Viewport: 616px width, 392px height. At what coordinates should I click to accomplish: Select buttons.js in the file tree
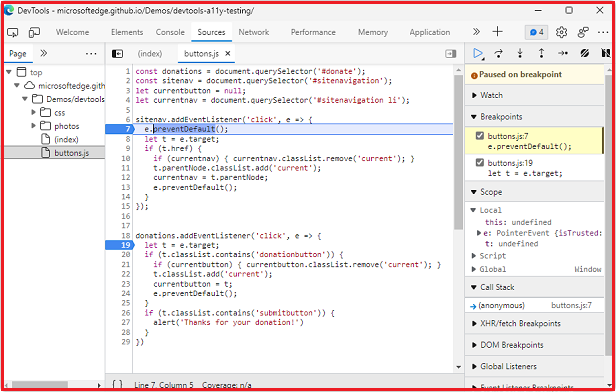click(72, 153)
